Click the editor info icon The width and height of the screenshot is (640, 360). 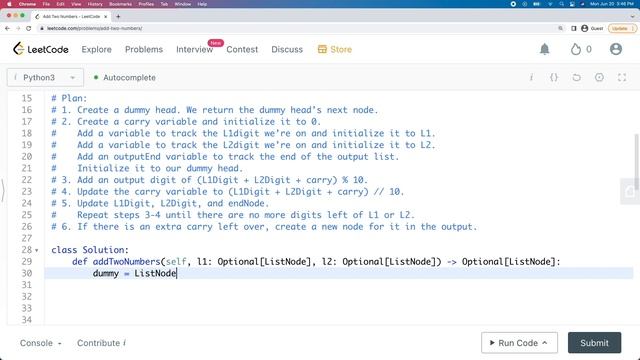pyautogui.click(x=531, y=78)
